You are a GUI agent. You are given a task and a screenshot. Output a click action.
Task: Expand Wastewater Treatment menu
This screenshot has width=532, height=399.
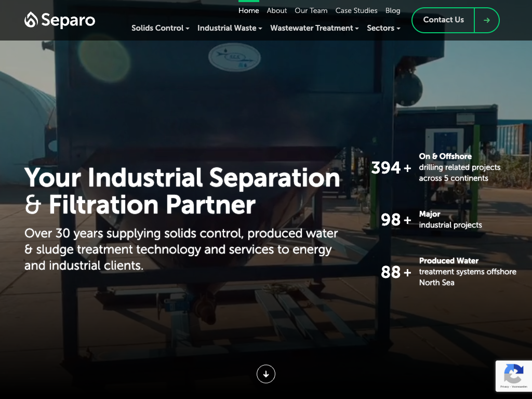point(314,28)
